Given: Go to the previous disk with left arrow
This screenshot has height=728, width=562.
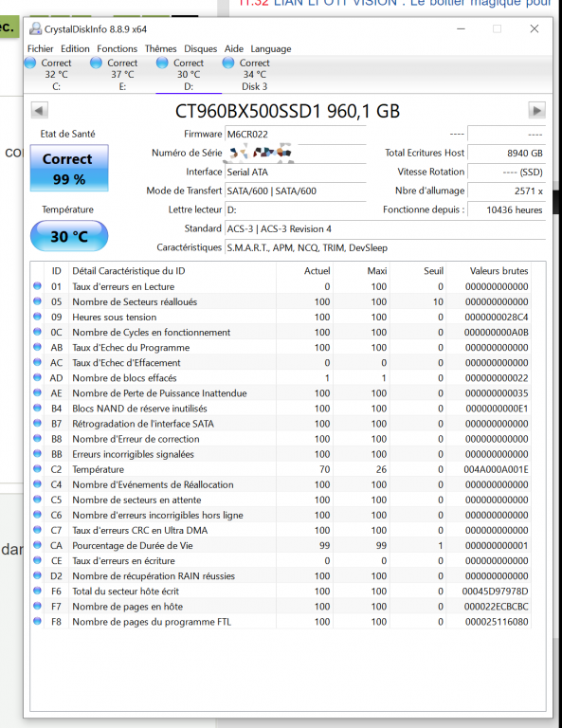Looking at the screenshot, I should pos(40,111).
